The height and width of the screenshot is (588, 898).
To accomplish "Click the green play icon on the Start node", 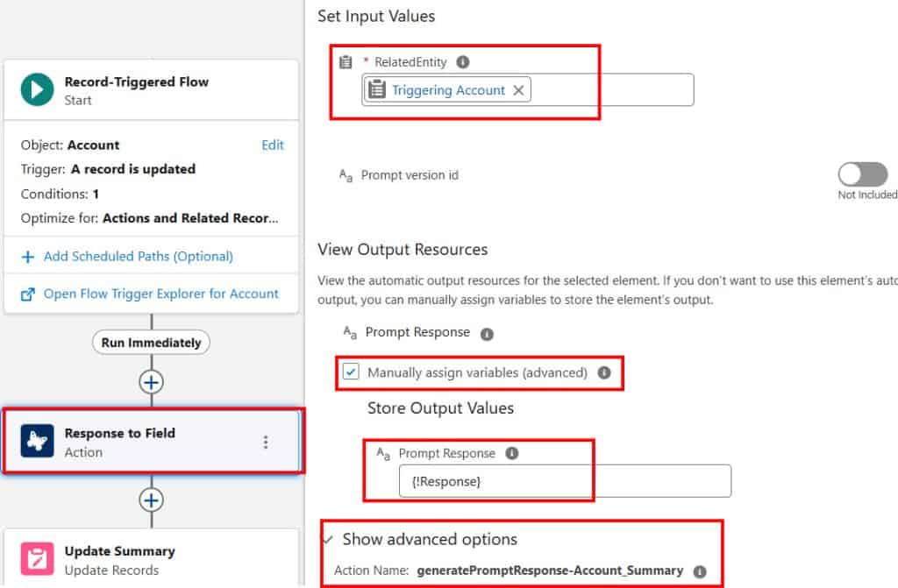I will [36, 87].
